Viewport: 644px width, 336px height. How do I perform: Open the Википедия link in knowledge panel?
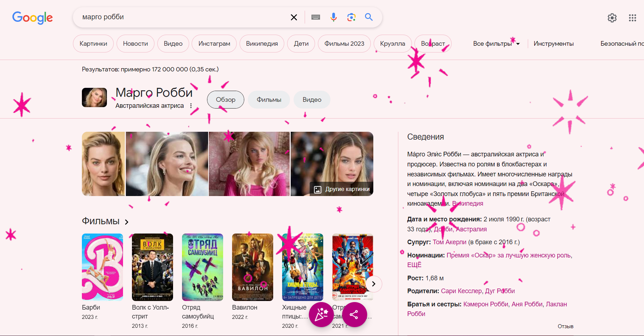(x=467, y=203)
